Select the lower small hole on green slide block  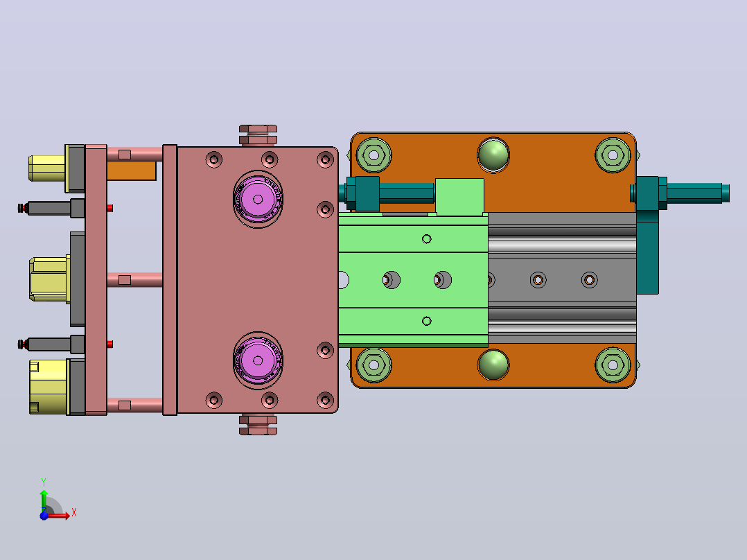(427, 321)
